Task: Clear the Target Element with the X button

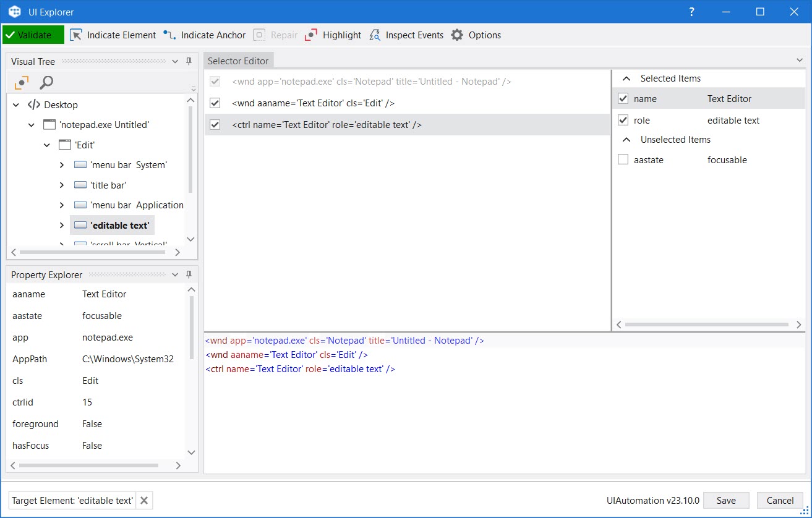Action: (x=143, y=501)
